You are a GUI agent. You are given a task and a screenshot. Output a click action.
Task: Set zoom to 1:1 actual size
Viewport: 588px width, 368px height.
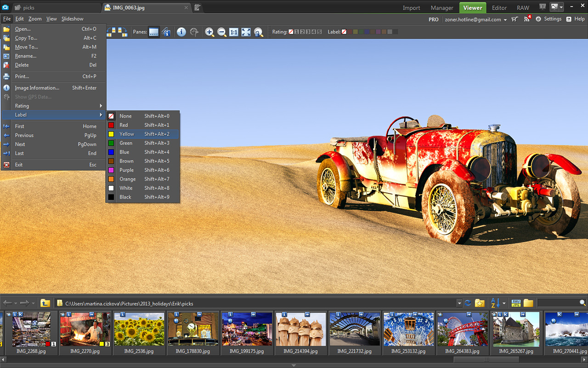234,32
